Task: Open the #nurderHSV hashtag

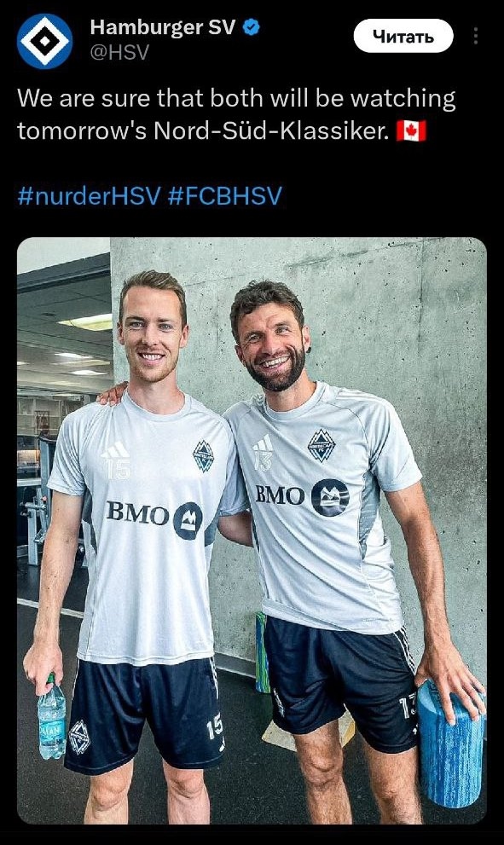Action: [89, 195]
